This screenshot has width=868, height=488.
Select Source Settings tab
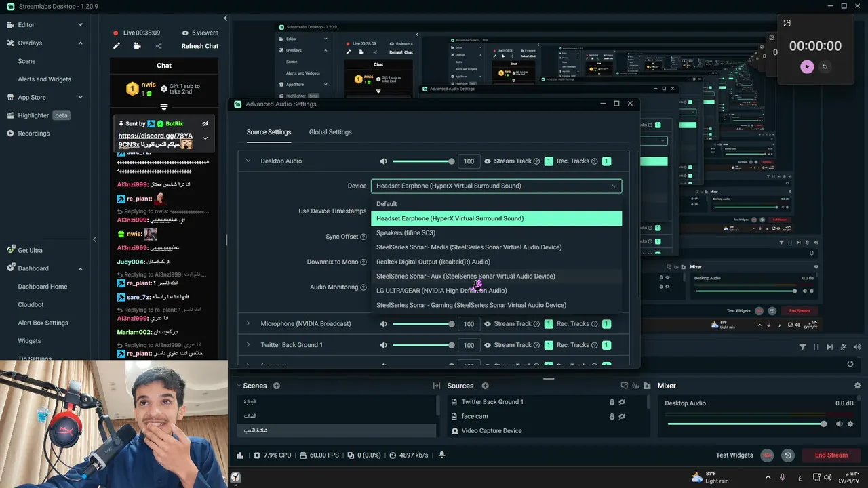[x=269, y=132]
